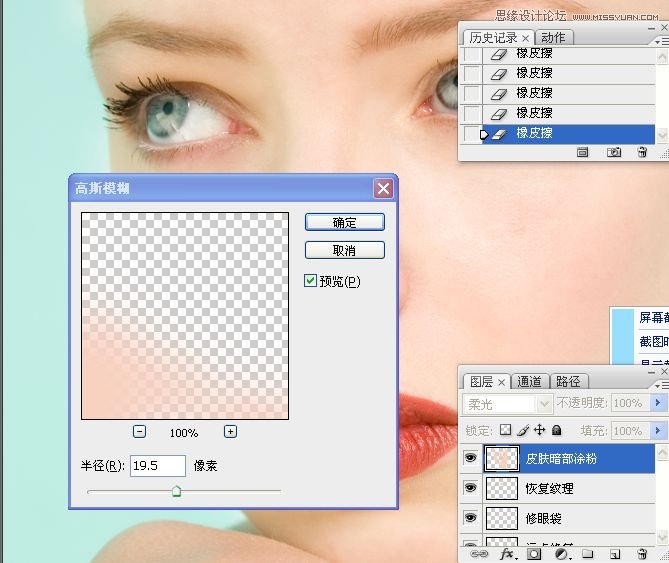Click the 半径 radius slider handle
This screenshot has height=563, width=669.
tap(176, 491)
